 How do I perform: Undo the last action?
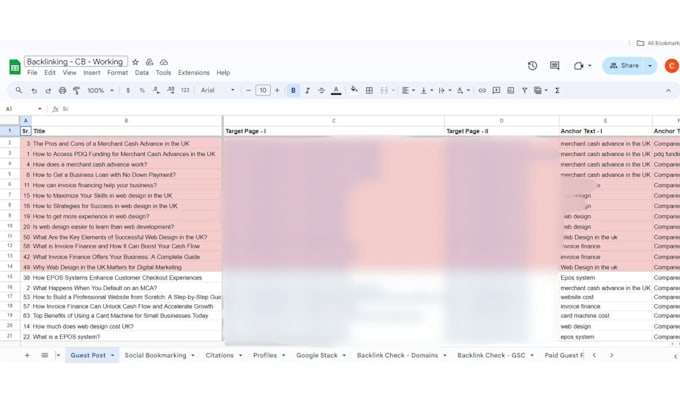(34, 91)
